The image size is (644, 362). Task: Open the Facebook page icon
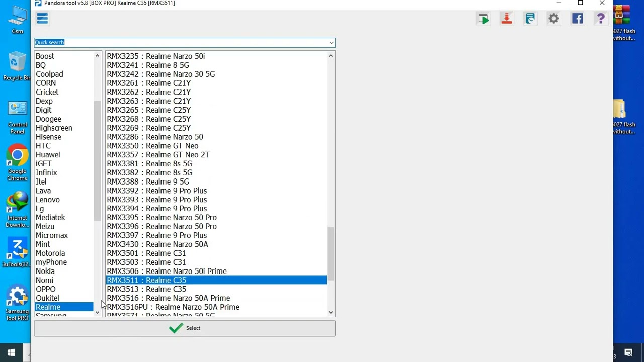(577, 19)
